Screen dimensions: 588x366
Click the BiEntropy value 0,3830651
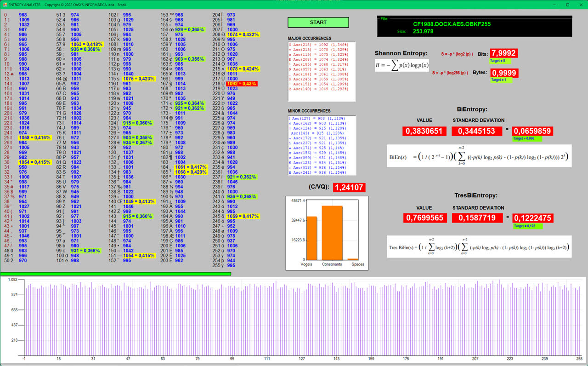point(424,132)
